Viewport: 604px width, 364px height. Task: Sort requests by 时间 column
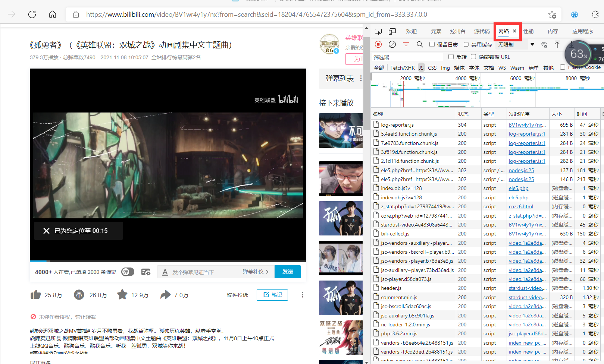click(587, 114)
